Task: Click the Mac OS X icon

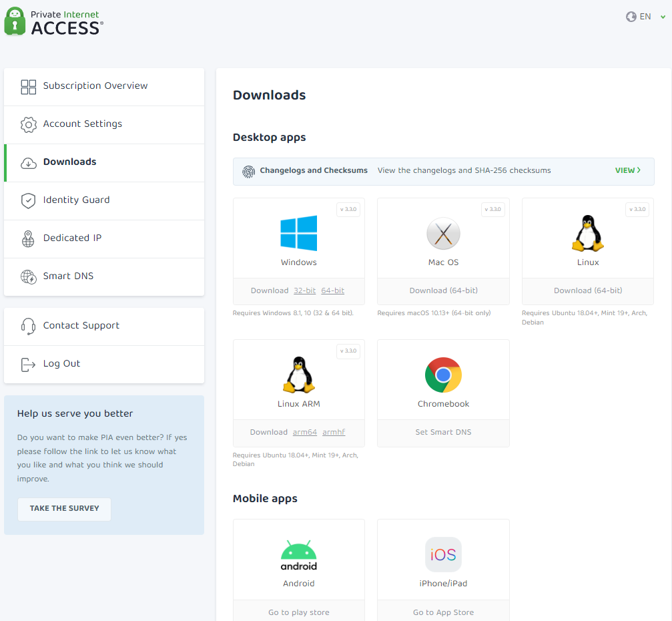Action: [443, 234]
